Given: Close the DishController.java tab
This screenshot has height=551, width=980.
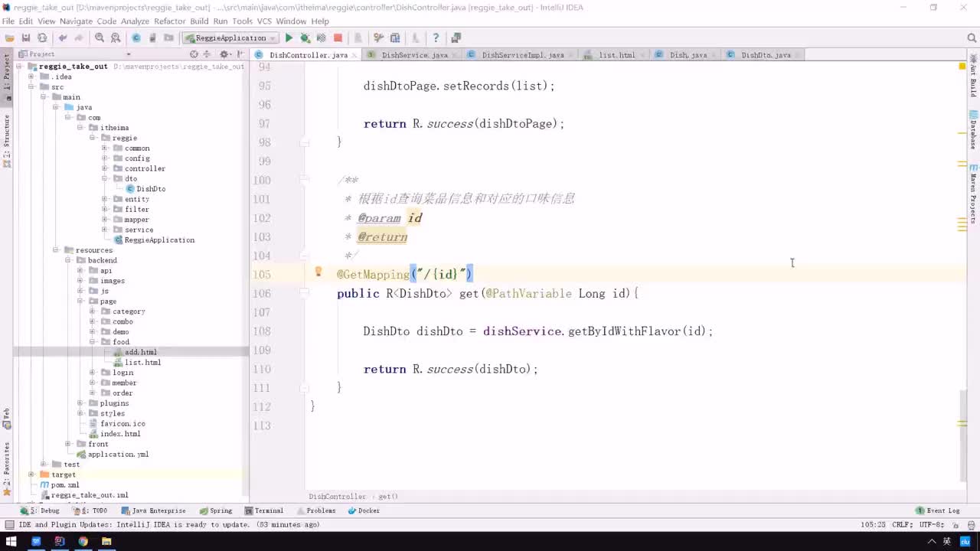Looking at the screenshot, I should [354, 55].
